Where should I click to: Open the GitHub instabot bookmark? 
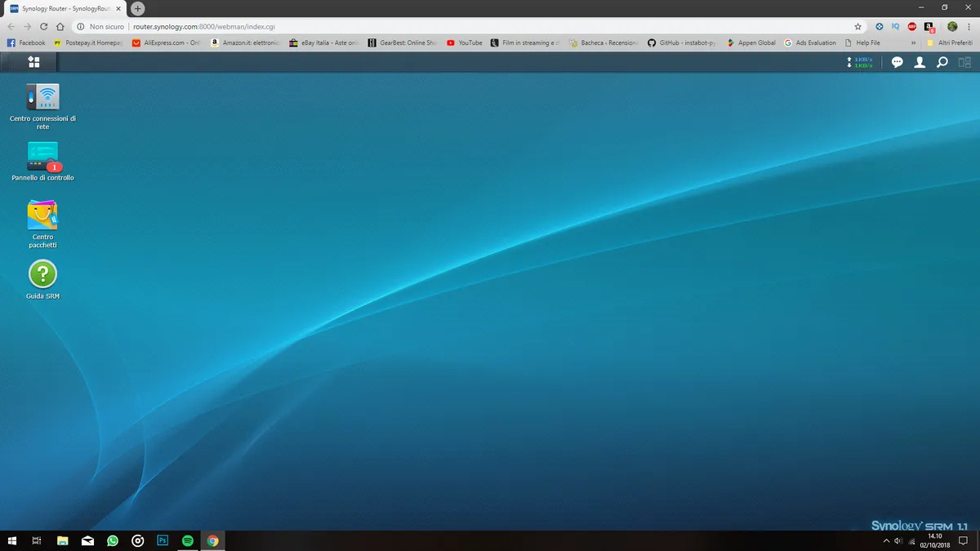(x=681, y=42)
